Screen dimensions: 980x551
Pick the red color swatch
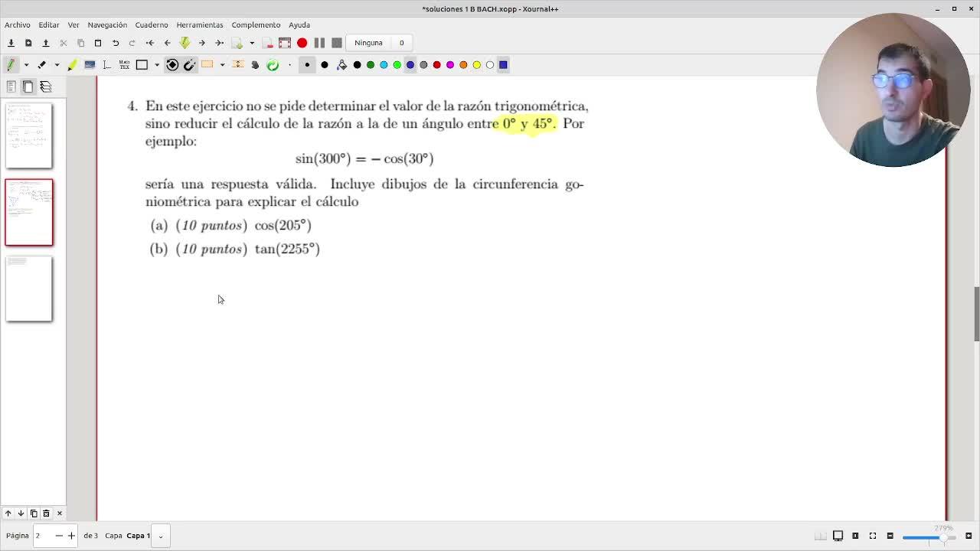[437, 65]
